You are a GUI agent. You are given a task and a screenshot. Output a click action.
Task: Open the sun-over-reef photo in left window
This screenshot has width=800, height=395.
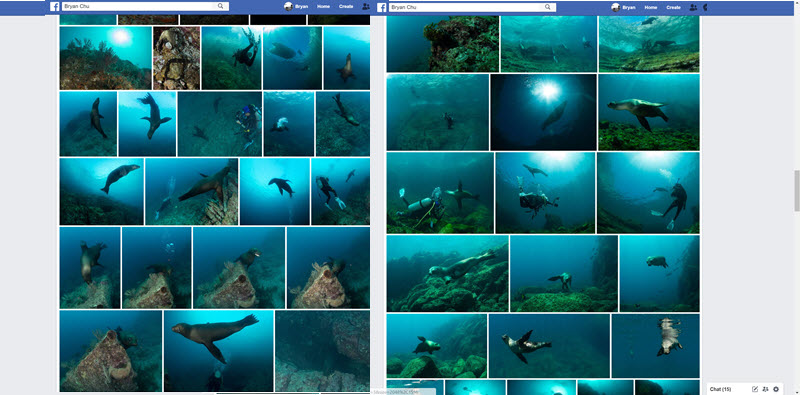click(x=105, y=58)
